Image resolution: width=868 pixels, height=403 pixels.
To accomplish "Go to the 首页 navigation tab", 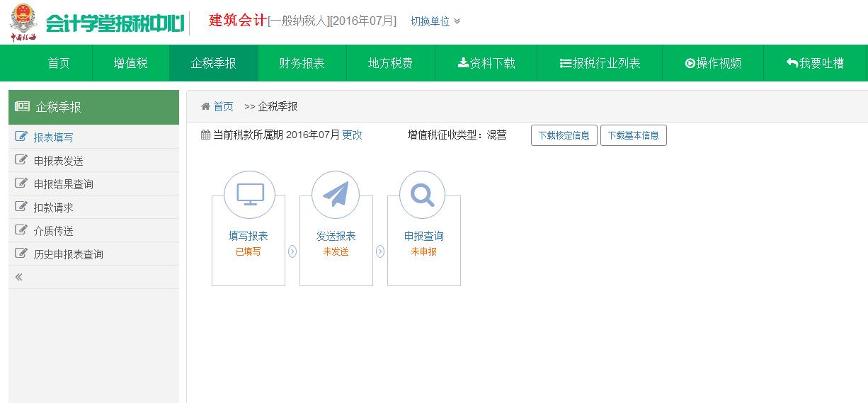I will point(59,63).
